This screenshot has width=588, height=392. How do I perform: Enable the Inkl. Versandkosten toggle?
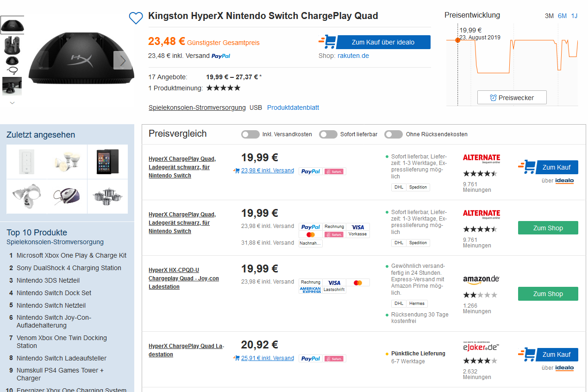pyautogui.click(x=250, y=134)
